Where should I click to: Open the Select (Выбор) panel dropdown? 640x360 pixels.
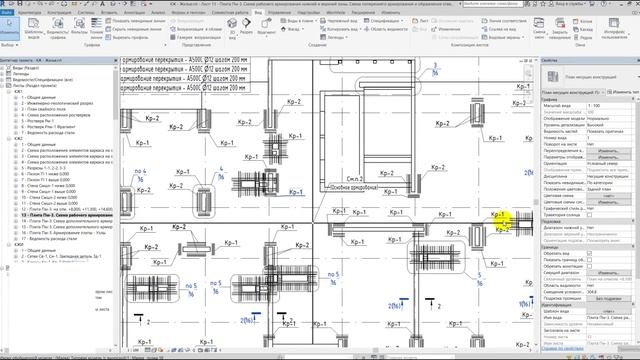[x=9, y=45]
